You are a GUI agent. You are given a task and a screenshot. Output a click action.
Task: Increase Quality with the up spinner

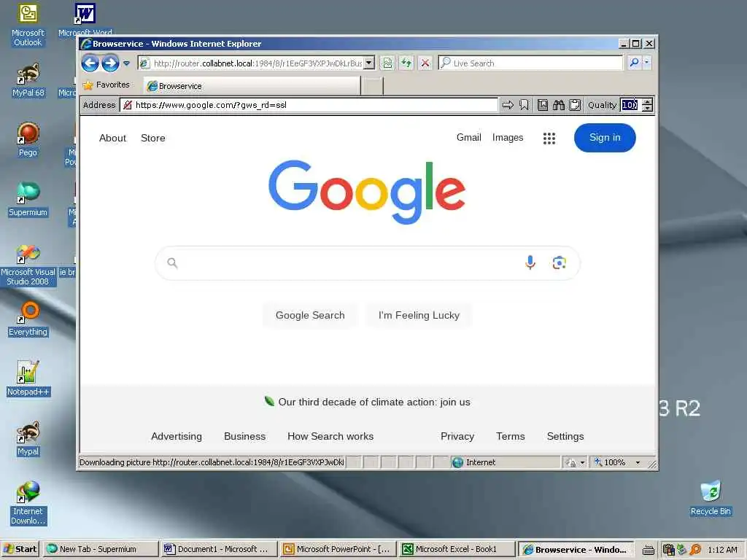click(x=647, y=101)
